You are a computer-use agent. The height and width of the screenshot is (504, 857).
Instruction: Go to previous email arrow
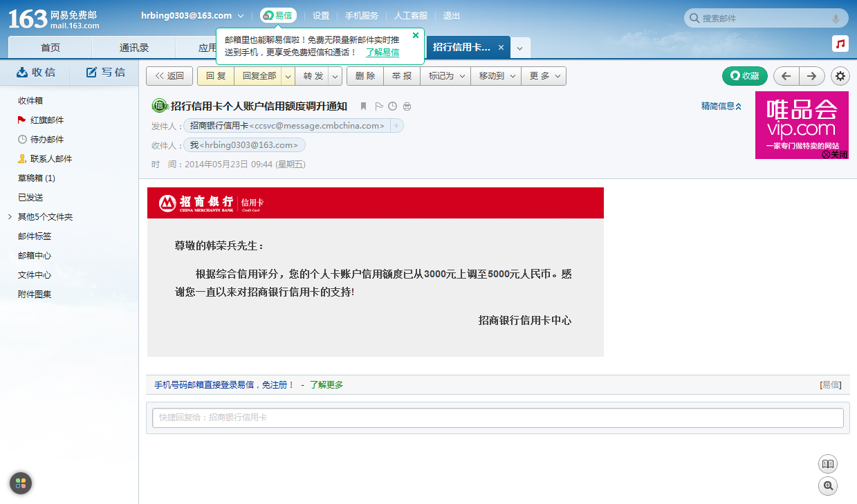(786, 76)
